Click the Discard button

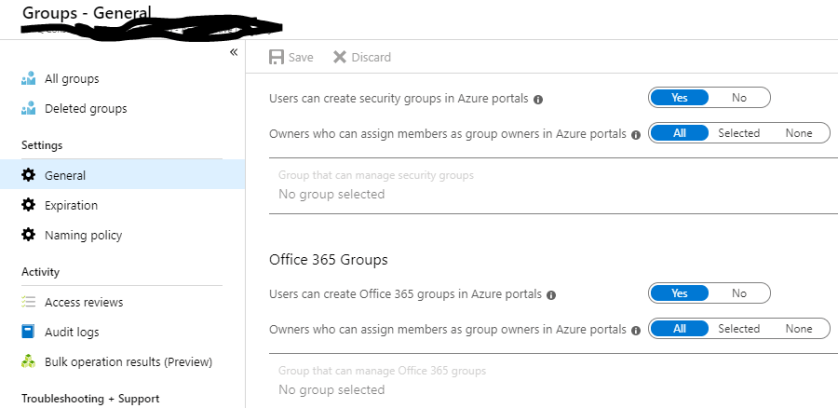[362, 57]
